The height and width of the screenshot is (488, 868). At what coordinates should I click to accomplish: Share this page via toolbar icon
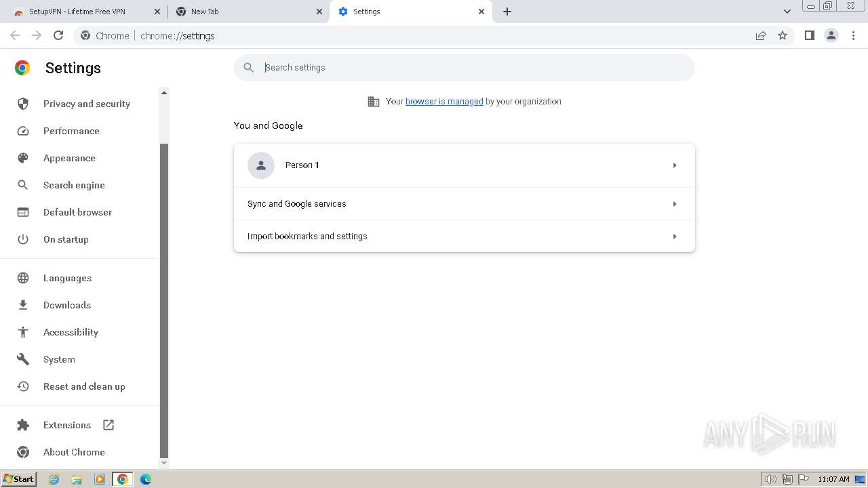tap(761, 35)
